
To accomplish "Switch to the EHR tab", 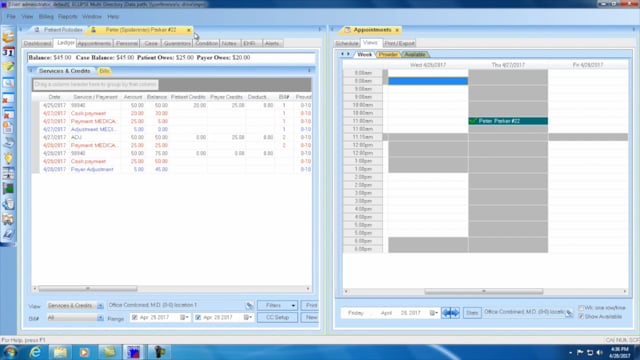I will (249, 43).
